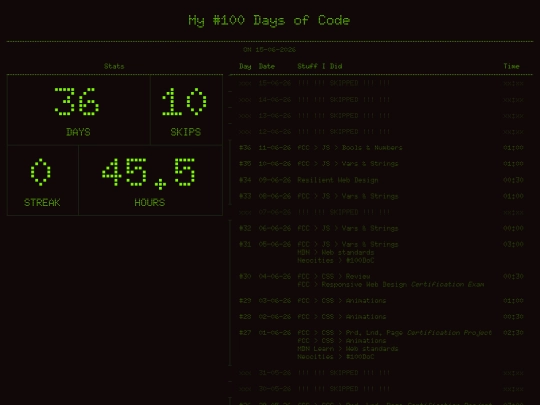540x405 pixels.
Task: Select the 'Stats' panel heading
Action: [x=114, y=66]
